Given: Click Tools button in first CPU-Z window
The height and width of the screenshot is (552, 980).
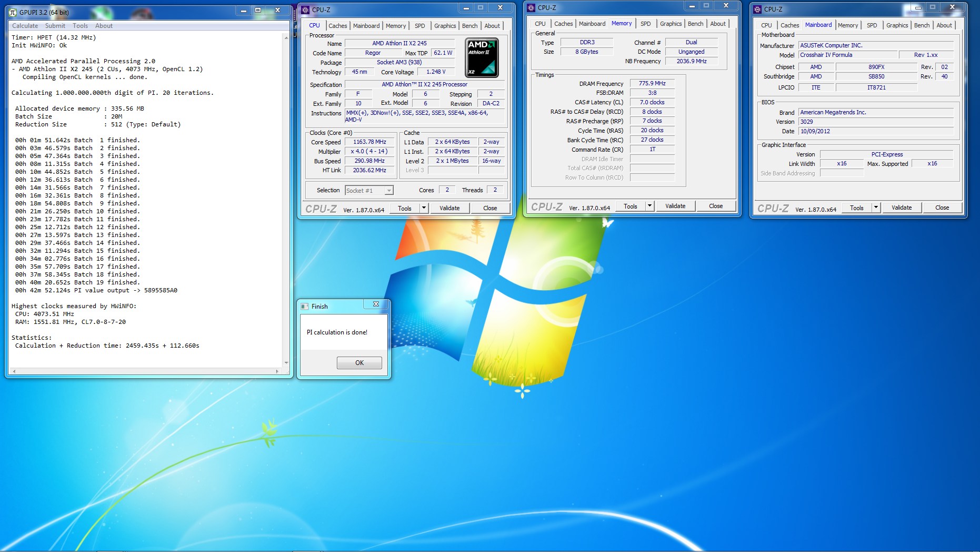Looking at the screenshot, I should pos(405,208).
